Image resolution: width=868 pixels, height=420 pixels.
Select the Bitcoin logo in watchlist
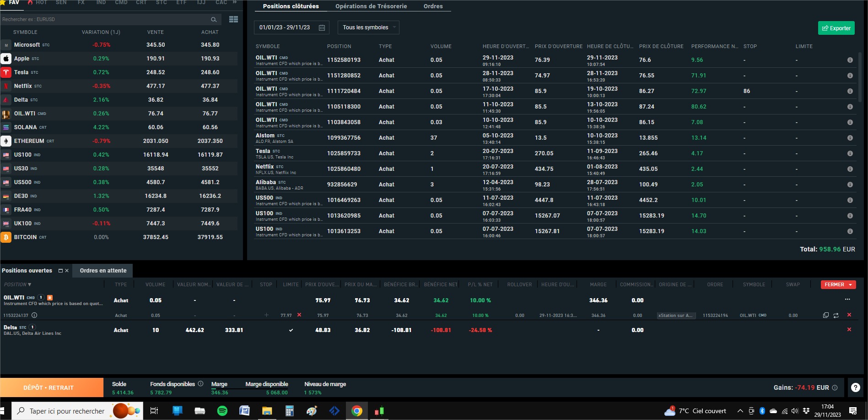pyautogui.click(x=6, y=237)
